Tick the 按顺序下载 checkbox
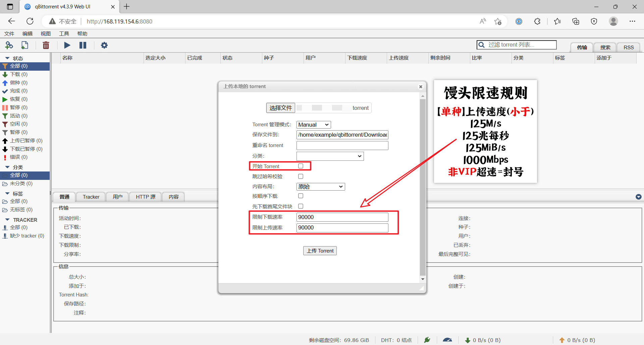Screen dimensions: 644x345 [301, 196]
